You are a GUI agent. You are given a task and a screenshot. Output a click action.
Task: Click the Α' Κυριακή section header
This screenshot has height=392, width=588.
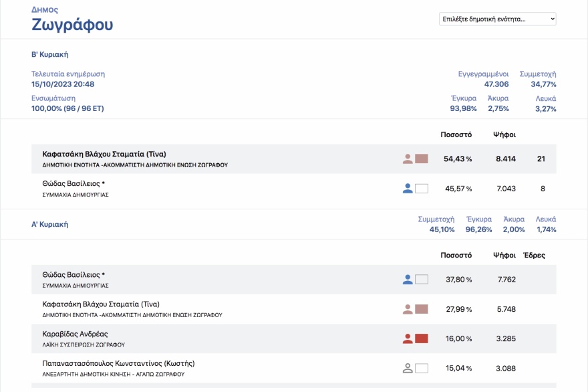coord(50,225)
